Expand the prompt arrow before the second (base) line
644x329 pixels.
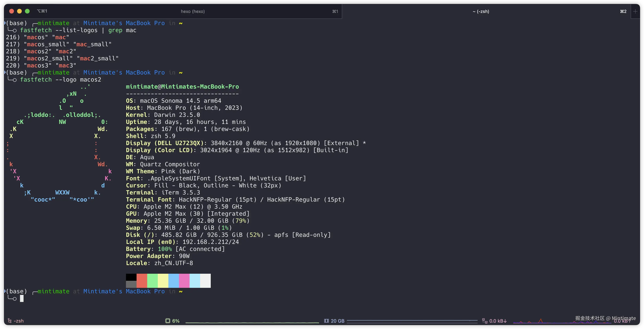pyautogui.click(x=5, y=72)
